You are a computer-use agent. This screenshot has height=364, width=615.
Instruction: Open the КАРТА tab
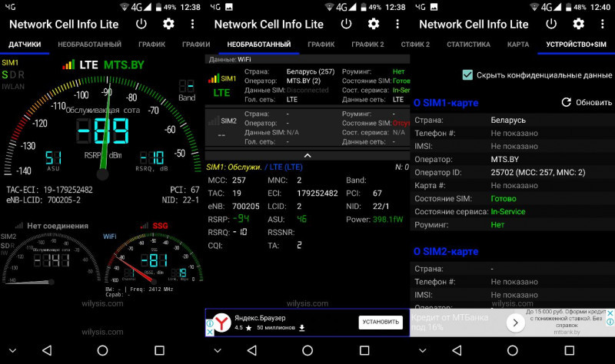point(518,45)
